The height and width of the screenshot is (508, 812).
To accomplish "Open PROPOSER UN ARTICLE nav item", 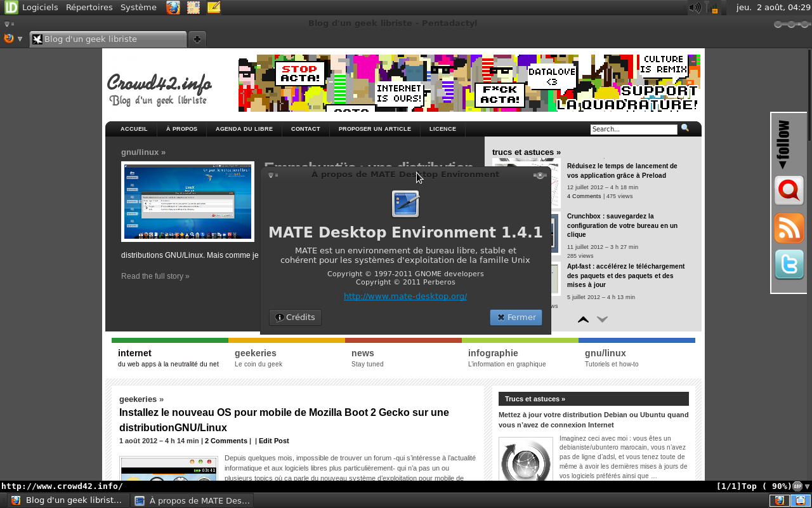I will pos(375,129).
